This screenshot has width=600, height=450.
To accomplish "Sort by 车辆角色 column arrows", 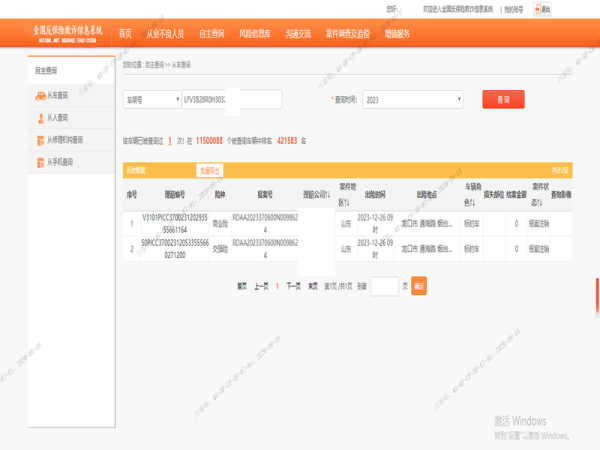I will click(x=472, y=202).
